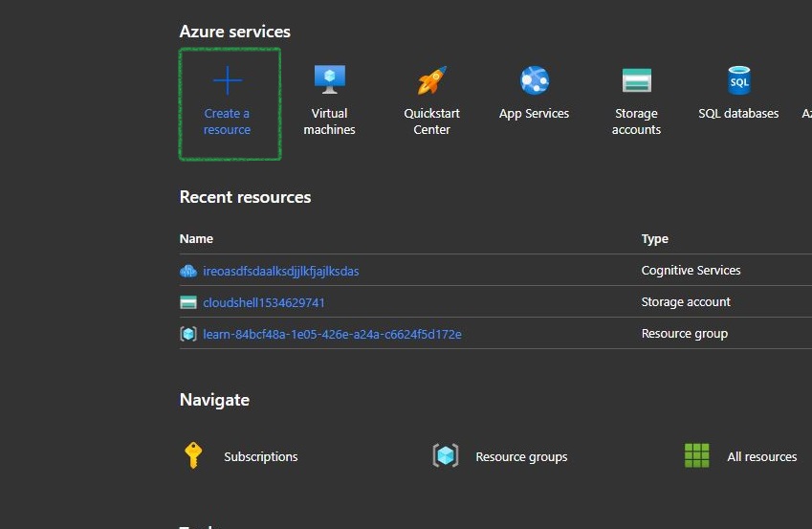812x529 pixels.
Task: Click the Resource groups cube icon
Action: pos(446,456)
